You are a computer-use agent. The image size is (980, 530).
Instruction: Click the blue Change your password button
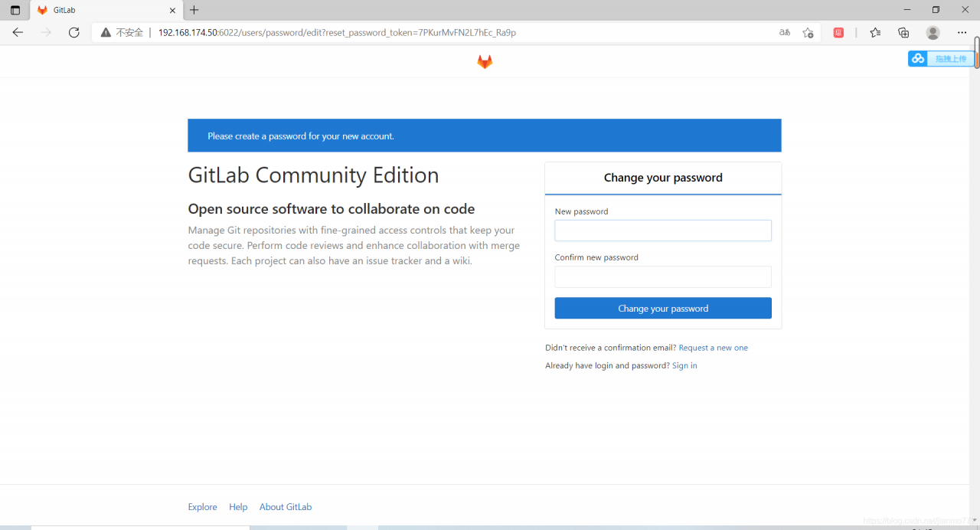(x=663, y=308)
